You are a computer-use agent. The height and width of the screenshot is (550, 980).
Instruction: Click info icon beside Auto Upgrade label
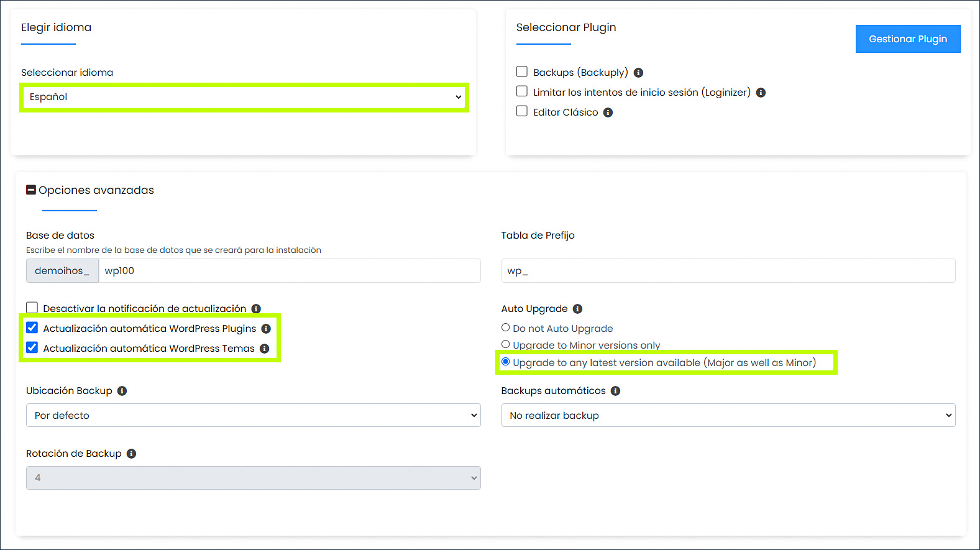[x=577, y=309]
